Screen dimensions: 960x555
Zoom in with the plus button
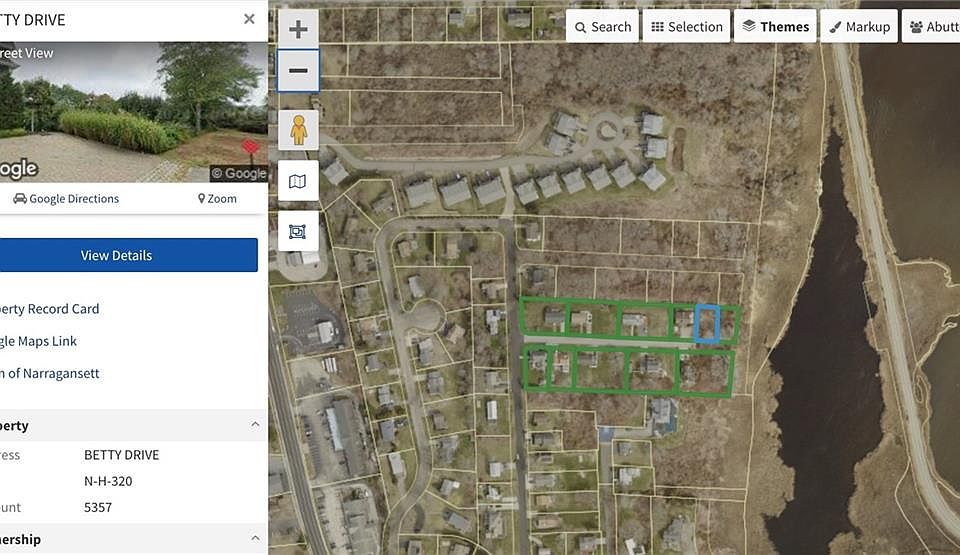pos(298,29)
